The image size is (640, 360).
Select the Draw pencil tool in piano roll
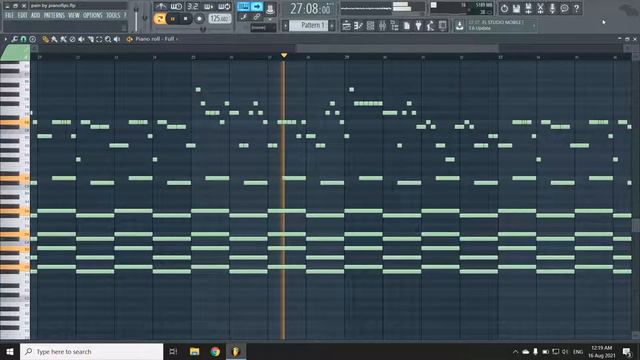pyautogui.click(x=45, y=39)
